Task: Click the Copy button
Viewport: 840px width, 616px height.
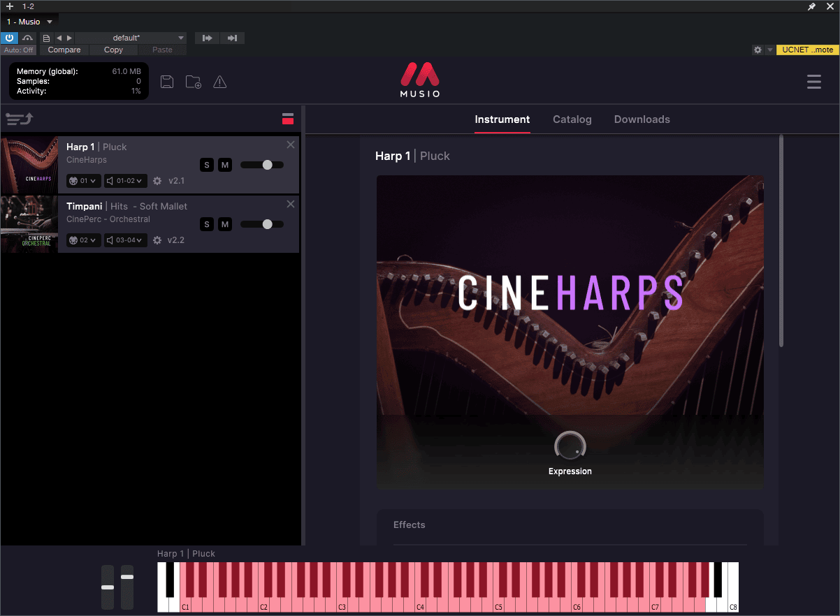Action: (x=113, y=50)
